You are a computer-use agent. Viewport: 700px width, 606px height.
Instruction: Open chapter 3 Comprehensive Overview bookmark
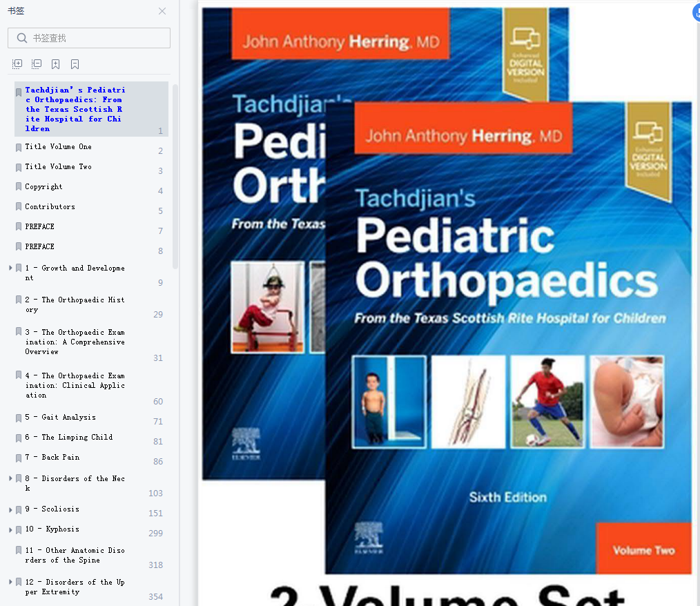pyautogui.click(x=75, y=342)
